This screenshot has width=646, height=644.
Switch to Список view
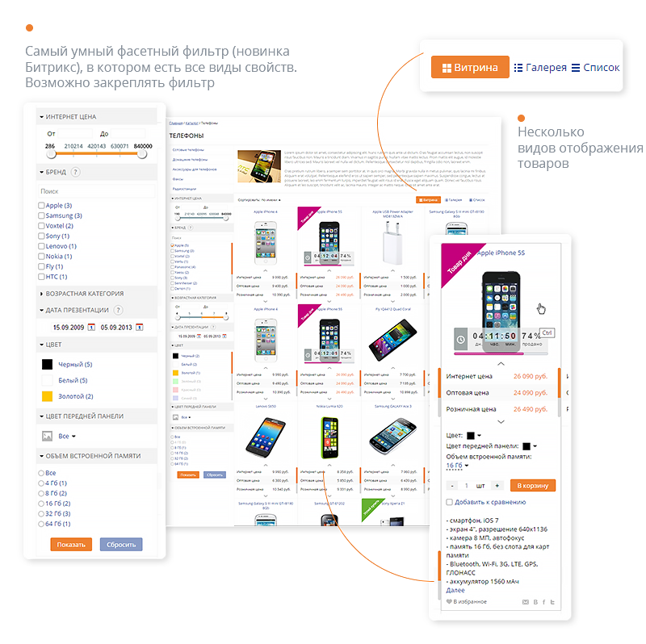(x=596, y=68)
